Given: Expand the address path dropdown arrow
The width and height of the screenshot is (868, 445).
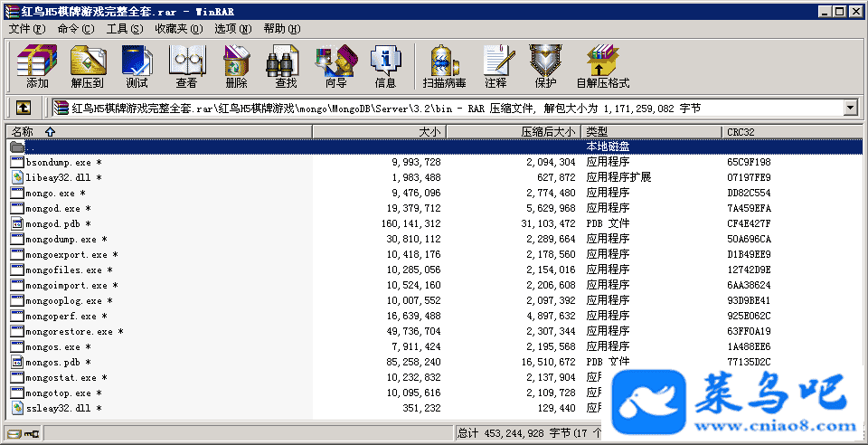Looking at the screenshot, I should [x=851, y=108].
